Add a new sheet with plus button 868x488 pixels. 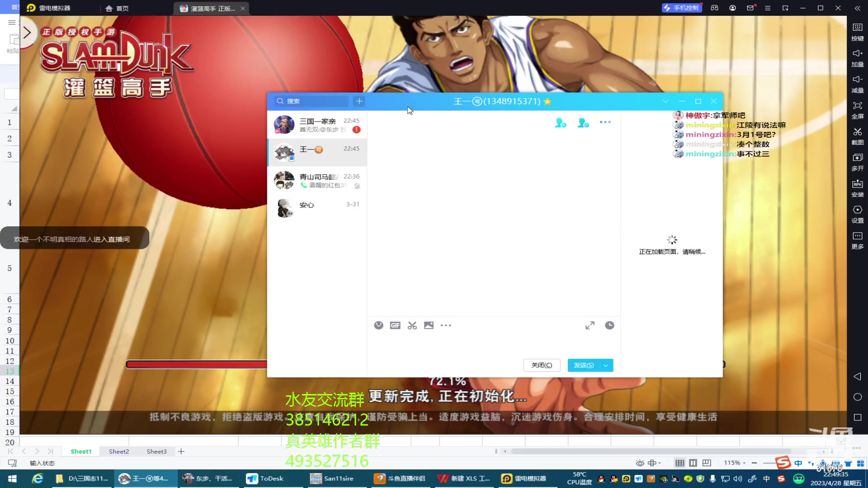[181, 451]
